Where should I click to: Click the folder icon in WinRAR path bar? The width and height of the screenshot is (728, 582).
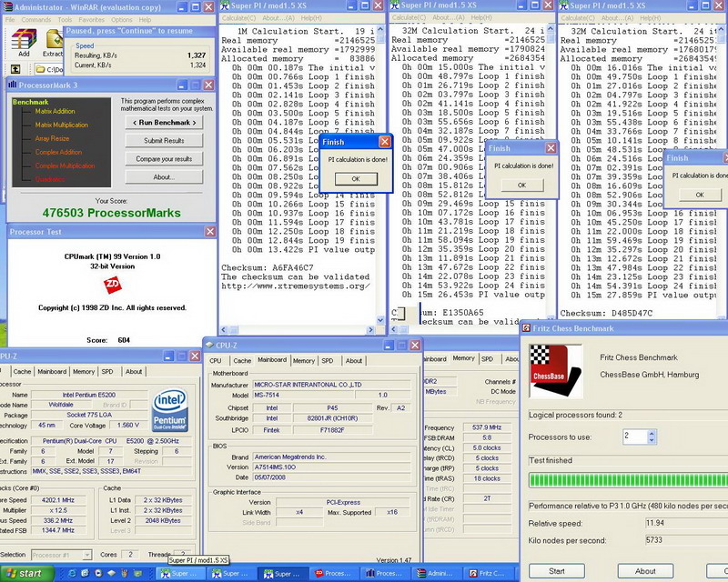(x=40, y=70)
